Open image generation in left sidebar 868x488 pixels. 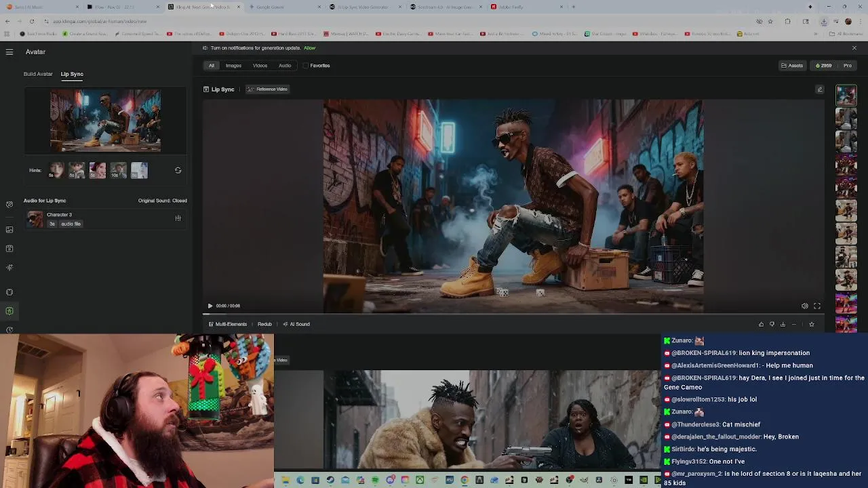point(9,230)
